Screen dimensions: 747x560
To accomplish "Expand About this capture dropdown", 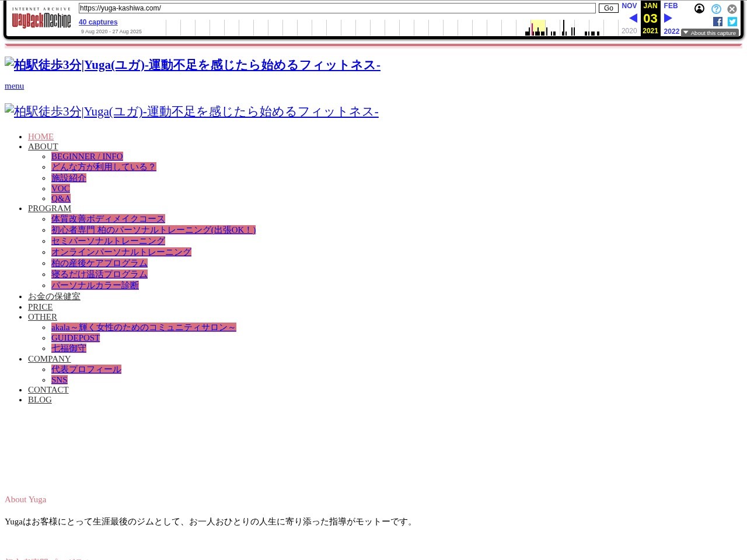I will (x=710, y=33).
